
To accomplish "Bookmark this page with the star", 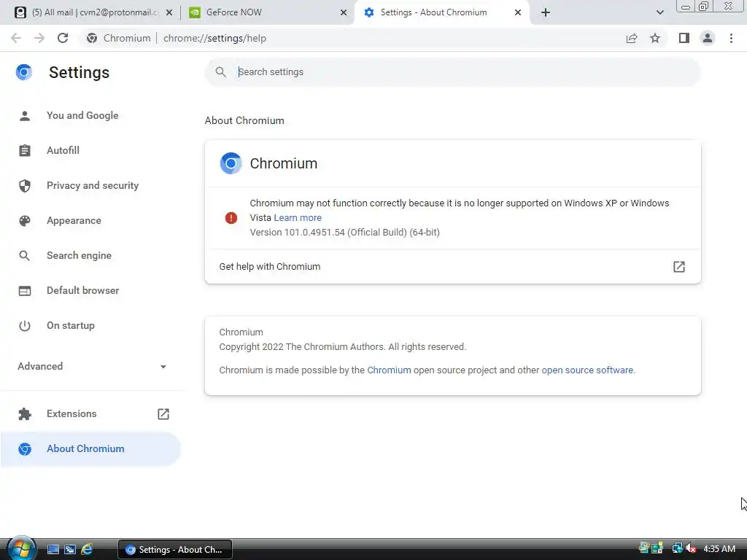I will 655,38.
